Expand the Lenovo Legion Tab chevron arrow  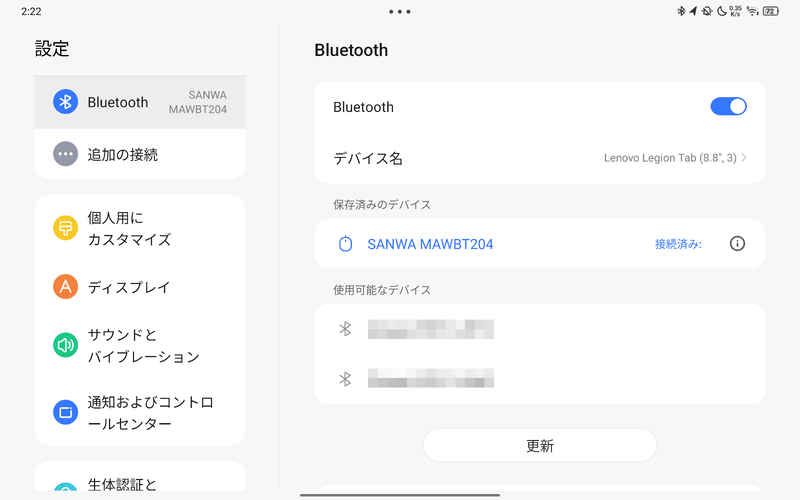pos(744,158)
